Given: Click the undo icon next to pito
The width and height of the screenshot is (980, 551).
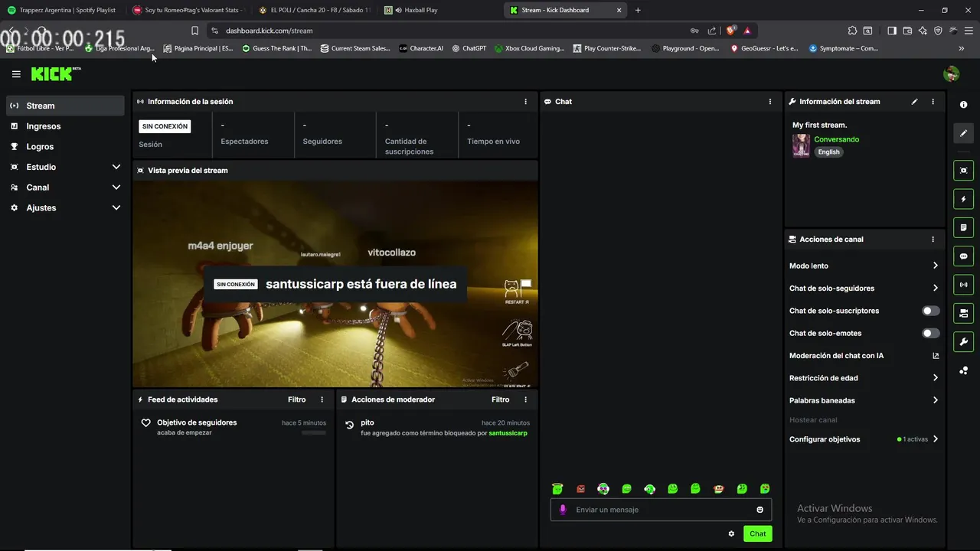Looking at the screenshot, I should click(349, 425).
